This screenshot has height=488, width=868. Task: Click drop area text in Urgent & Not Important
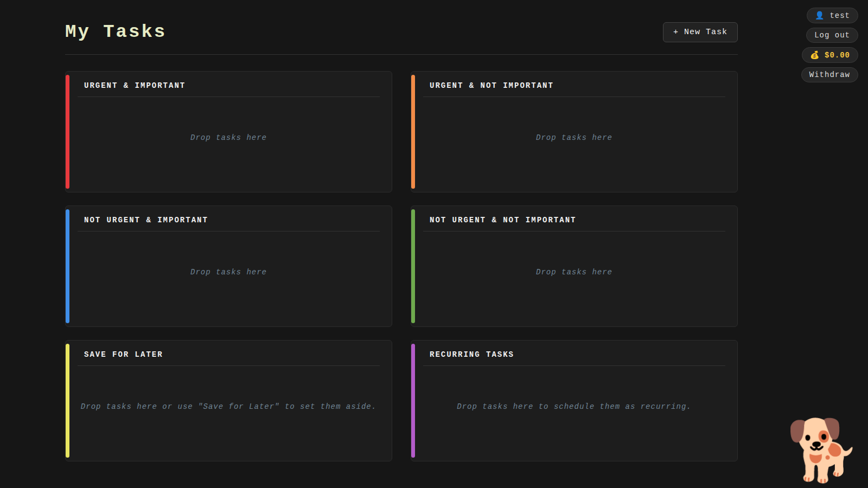tap(574, 138)
